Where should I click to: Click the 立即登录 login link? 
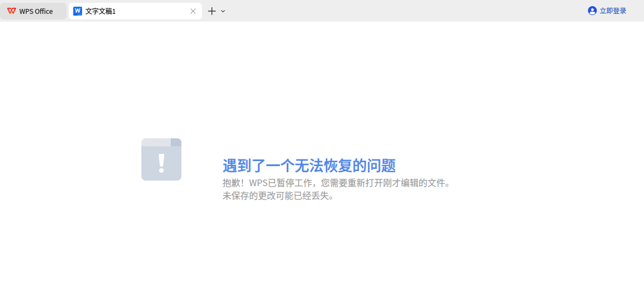point(613,11)
